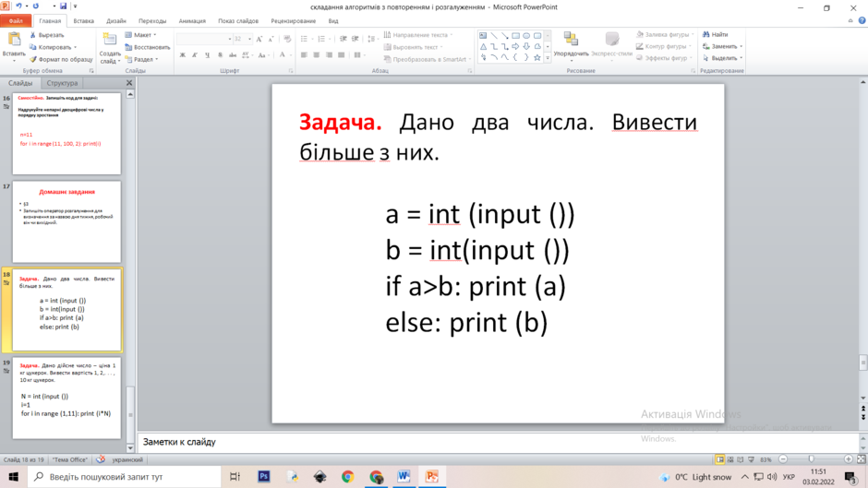Start Slide Show view icon in status bar
The height and width of the screenshot is (488, 868).
[x=752, y=459]
